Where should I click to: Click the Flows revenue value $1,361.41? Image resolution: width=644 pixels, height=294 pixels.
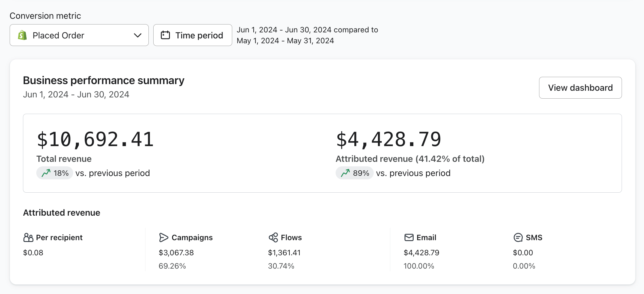pyautogui.click(x=284, y=253)
